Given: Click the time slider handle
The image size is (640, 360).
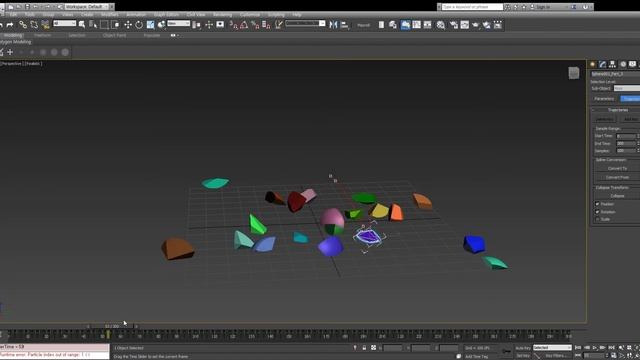Looking at the screenshot, I should [x=112, y=326].
